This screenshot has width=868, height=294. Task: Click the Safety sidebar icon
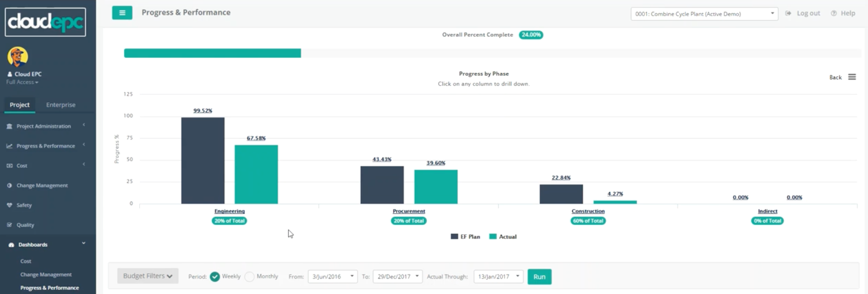[9, 205]
